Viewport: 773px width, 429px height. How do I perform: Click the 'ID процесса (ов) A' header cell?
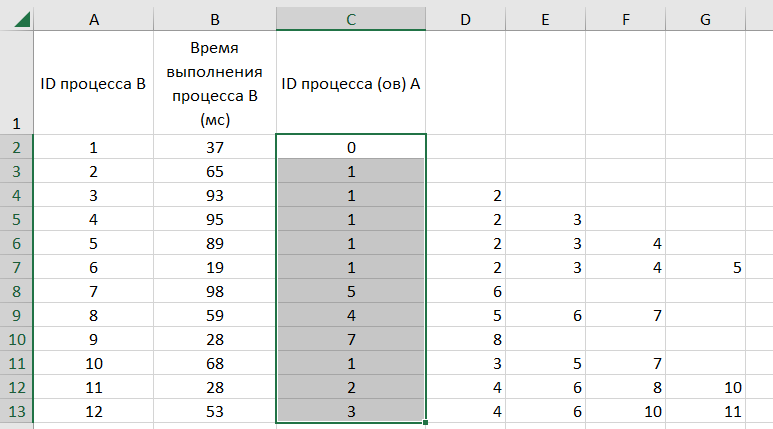pos(351,84)
